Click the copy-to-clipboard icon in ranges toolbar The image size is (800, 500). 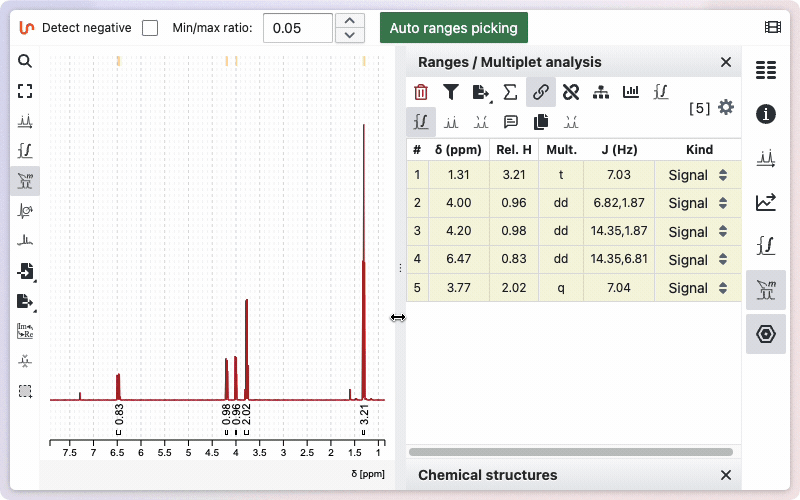pos(541,122)
